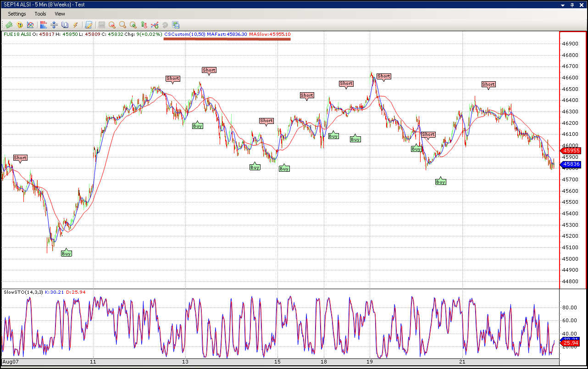
Task: Click the 46900 price axis label
Action: [570, 44]
